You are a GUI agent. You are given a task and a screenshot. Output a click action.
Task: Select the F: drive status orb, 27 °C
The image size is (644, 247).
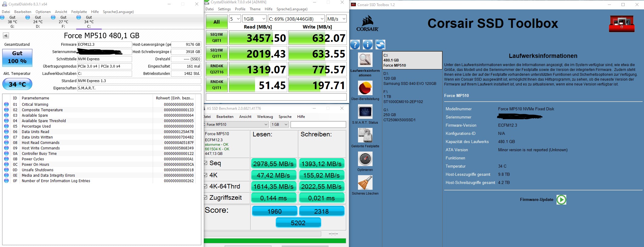tap(53, 17)
